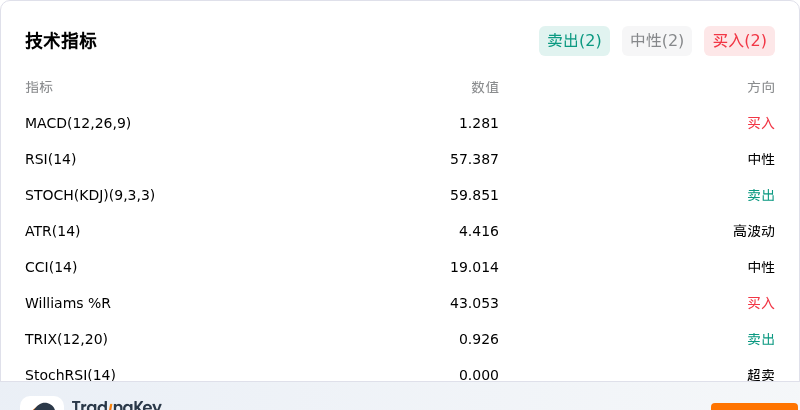Select the Williams %R indicator row
Image resolution: width=800 pixels, height=410 pixels.
[x=400, y=303]
